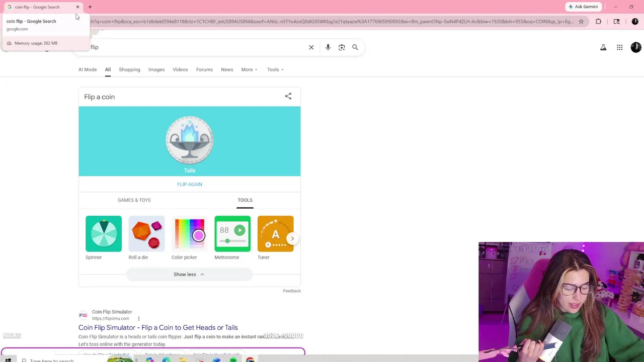Show next tools with carousel arrow
Viewport: 644px width, 362px height.
click(292, 238)
